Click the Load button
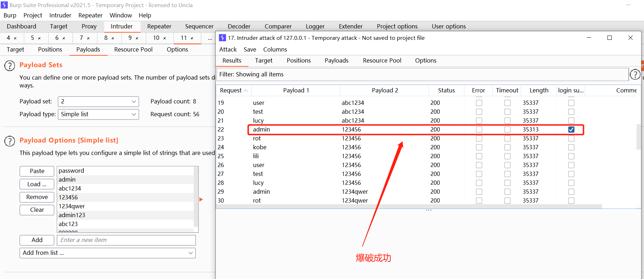644x279 pixels. [37, 184]
